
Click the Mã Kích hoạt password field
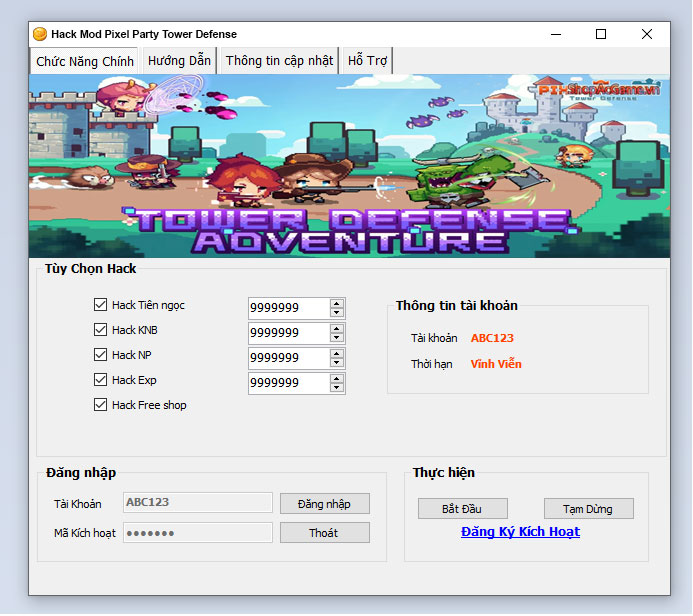coord(198,532)
